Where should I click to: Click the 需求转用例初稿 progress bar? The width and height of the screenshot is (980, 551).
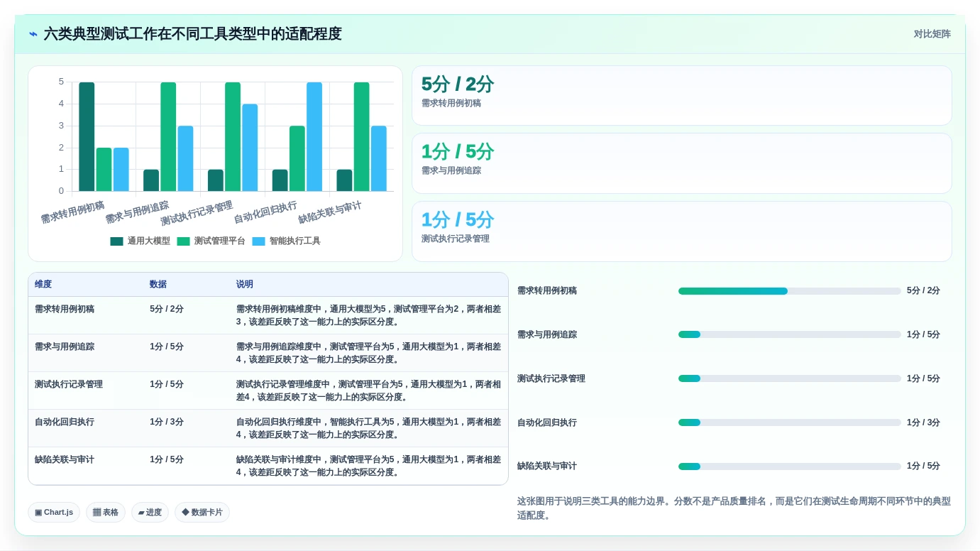click(x=789, y=291)
